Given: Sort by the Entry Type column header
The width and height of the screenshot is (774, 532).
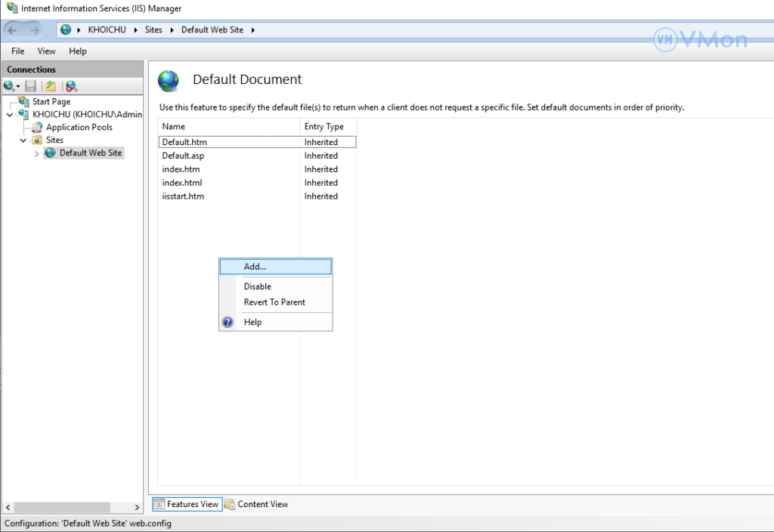Looking at the screenshot, I should (x=328, y=126).
